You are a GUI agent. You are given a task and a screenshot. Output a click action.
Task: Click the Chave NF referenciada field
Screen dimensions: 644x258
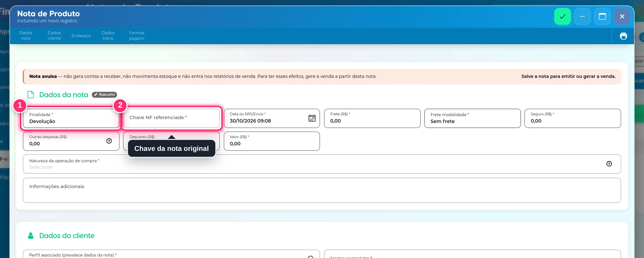point(171,118)
